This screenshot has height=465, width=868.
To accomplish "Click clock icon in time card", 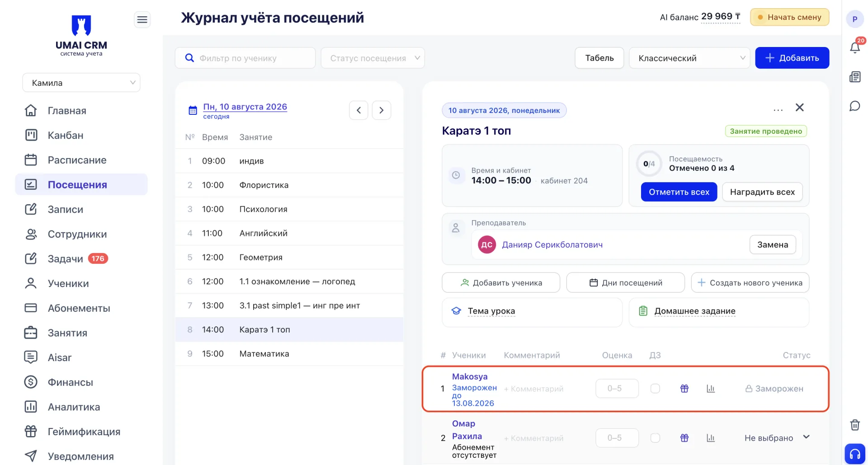I will (x=456, y=175).
